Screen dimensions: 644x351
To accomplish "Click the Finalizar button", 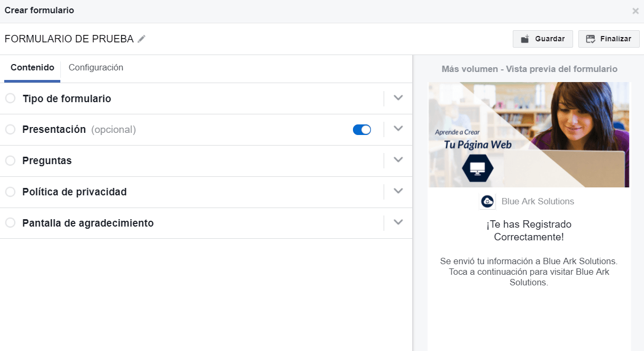I will (x=609, y=39).
